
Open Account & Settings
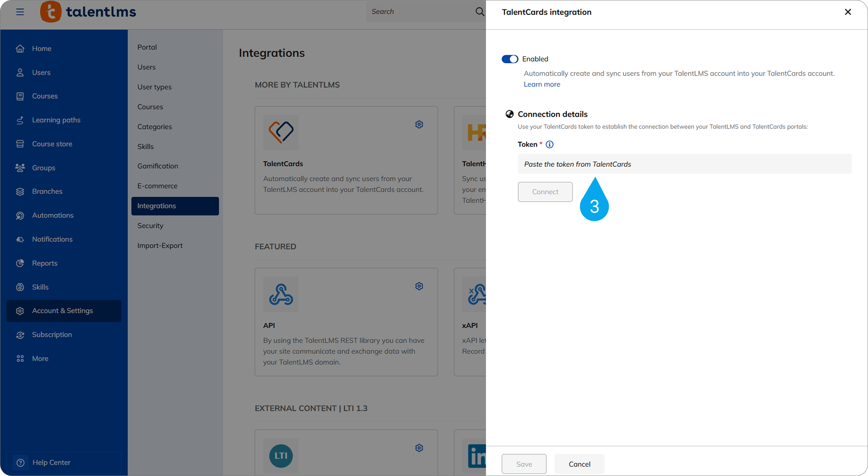[64, 311]
